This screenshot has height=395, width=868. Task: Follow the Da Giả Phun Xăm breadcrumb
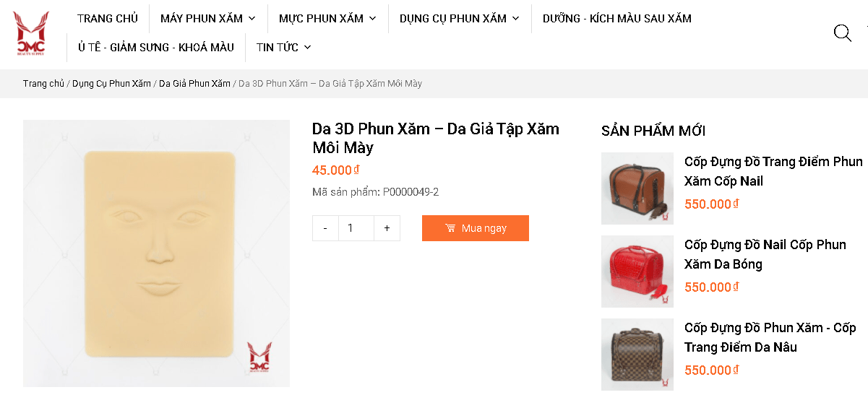click(x=194, y=84)
